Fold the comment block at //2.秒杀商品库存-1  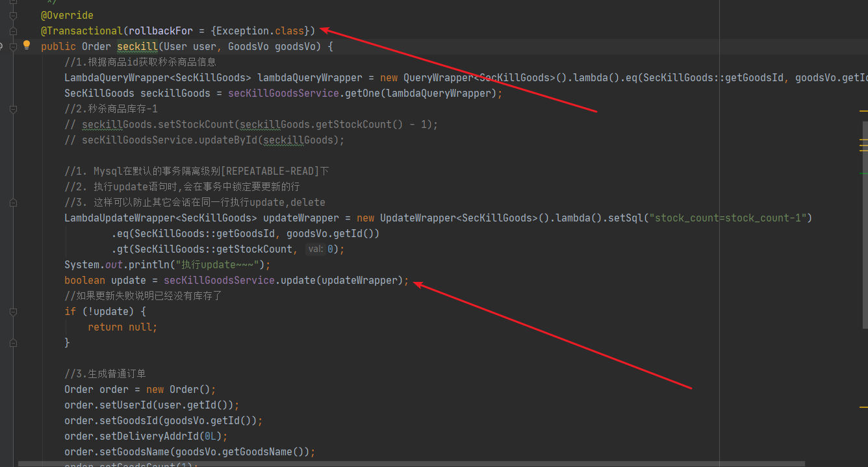(14, 109)
